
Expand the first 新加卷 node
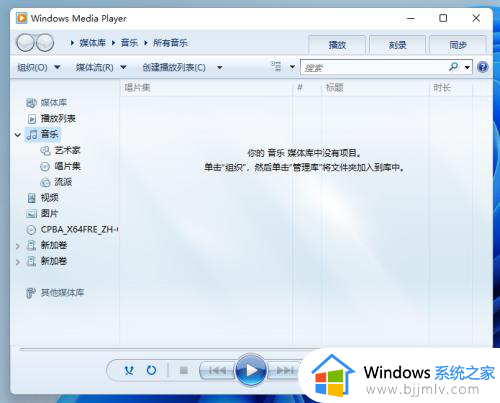pyautogui.click(x=18, y=246)
